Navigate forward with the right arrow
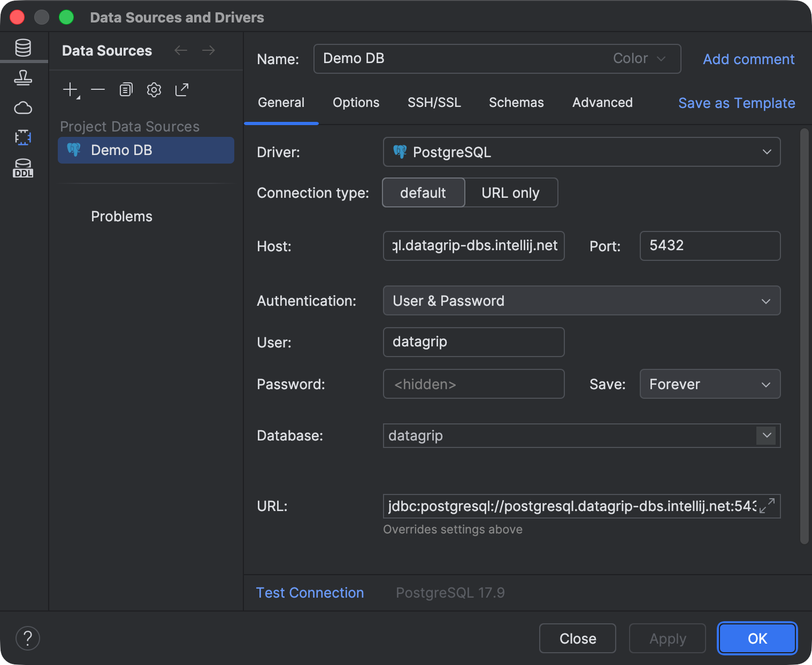This screenshot has height=665, width=812. (x=209, y=50)
